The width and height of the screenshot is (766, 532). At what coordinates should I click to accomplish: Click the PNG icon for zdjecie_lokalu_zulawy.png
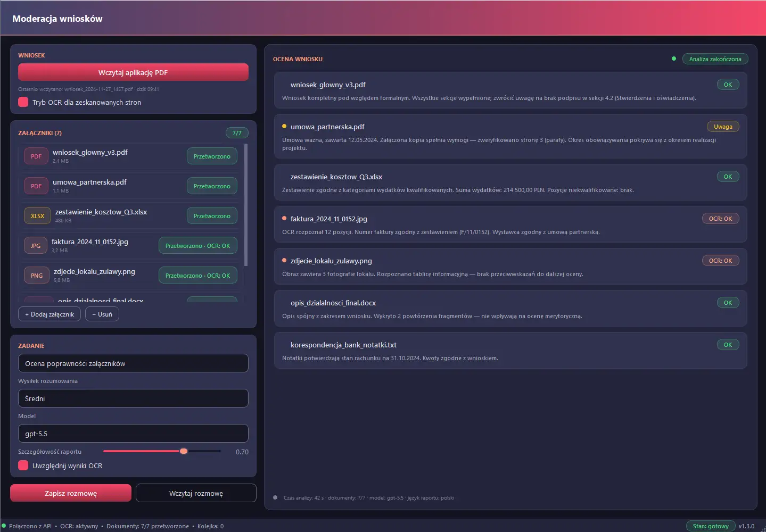click(x=37, y=276)
